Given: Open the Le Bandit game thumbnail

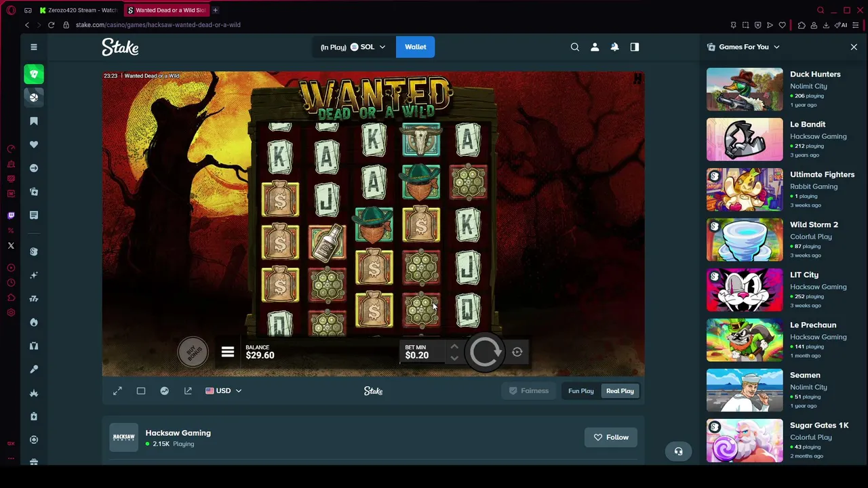Looking at the screenshot, I should (745, 139).
